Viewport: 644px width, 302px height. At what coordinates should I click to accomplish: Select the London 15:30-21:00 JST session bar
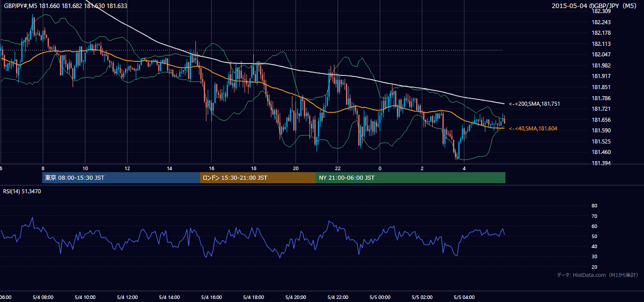258,178
